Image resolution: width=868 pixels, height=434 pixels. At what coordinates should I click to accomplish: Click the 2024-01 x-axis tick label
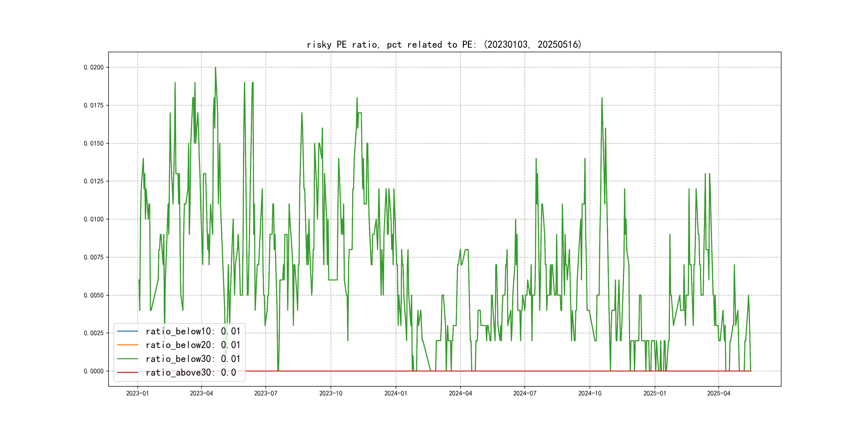pyautogui.click(x=396, y=394)
